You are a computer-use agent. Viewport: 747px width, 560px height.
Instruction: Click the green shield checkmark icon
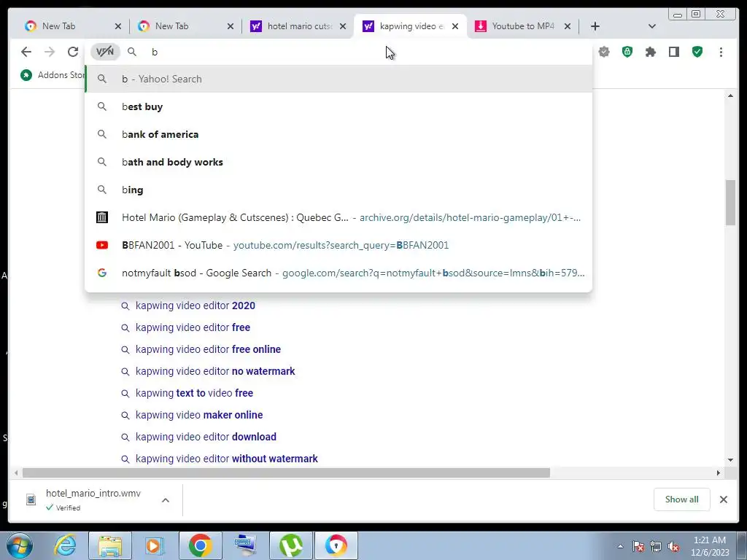point(697,52)
